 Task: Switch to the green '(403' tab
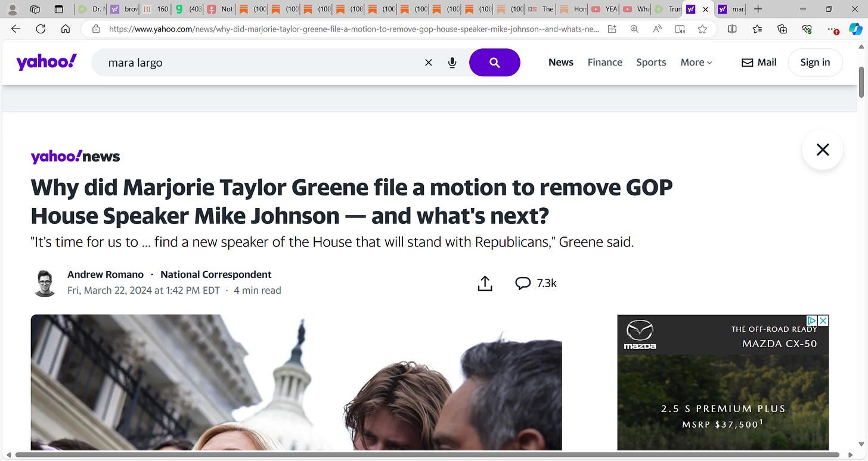pos(188,9)
